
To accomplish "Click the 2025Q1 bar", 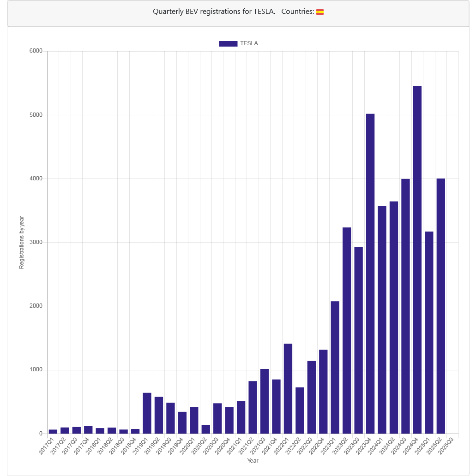I will (429, 333).
